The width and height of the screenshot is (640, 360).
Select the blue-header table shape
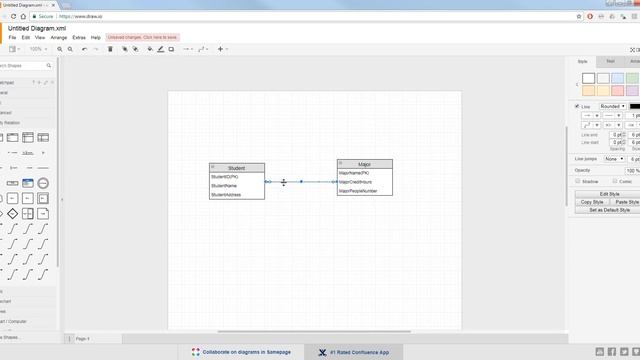28,183
